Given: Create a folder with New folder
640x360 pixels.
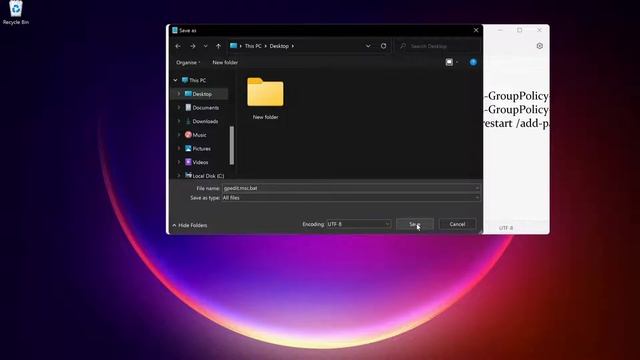Looking at the screenshot, I should point(225,62).
